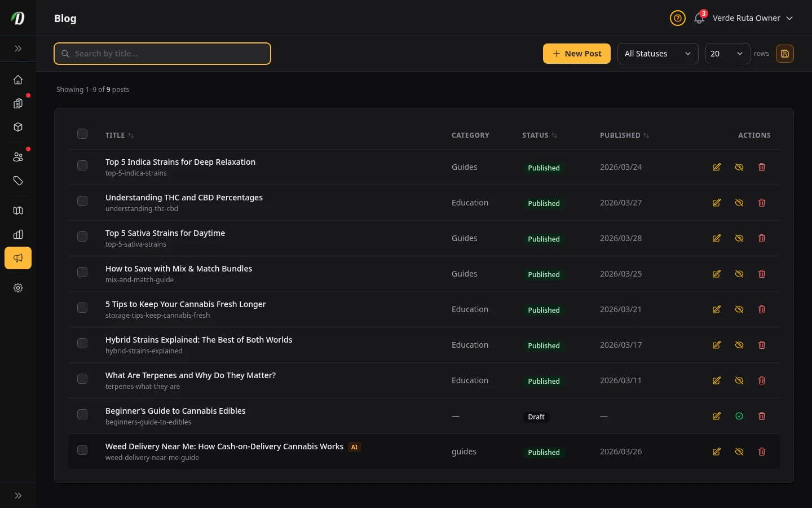Open Settings via the gear icon

coord(18,288)
